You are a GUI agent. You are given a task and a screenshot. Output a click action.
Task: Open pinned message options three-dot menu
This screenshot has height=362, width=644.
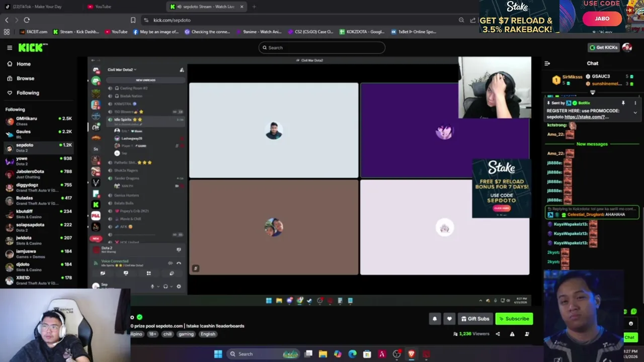pos(635,103)
